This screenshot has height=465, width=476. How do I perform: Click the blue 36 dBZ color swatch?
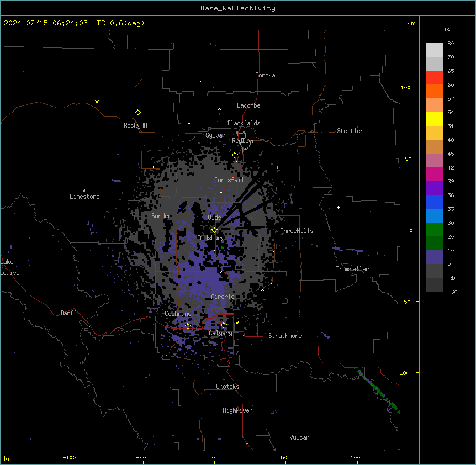pyautogui.click(x=434, y=202)
